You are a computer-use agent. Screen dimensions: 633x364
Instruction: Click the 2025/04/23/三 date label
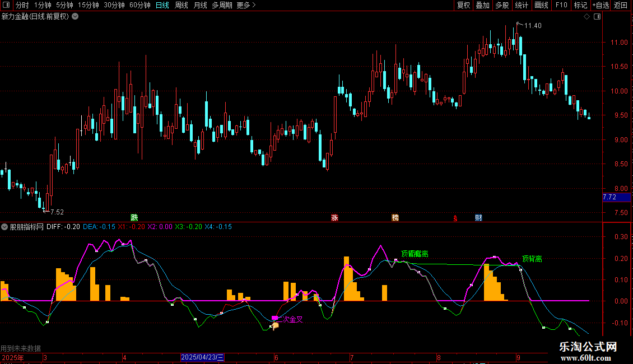click(x=202, y=357)
